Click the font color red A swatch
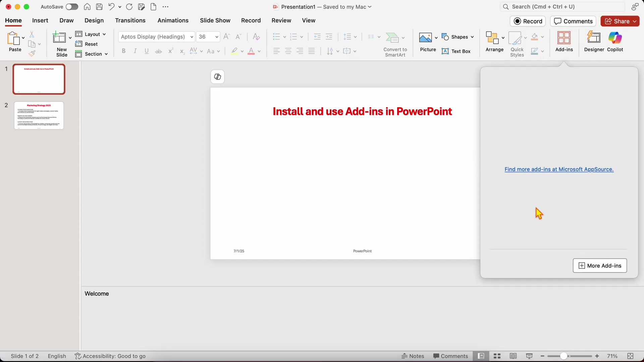The height and width of the screenshot is (362, 644). pyautogui.click(x=251, y=51)
